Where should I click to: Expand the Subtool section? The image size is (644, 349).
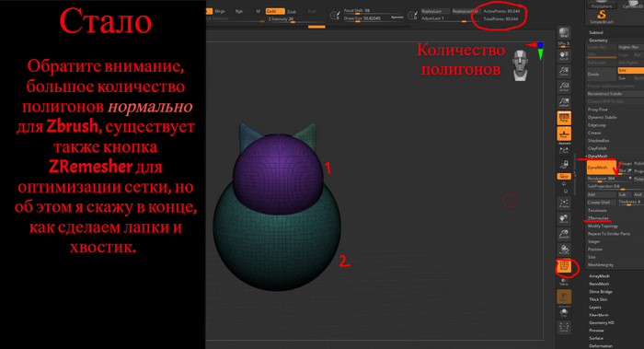click(596, 32)
